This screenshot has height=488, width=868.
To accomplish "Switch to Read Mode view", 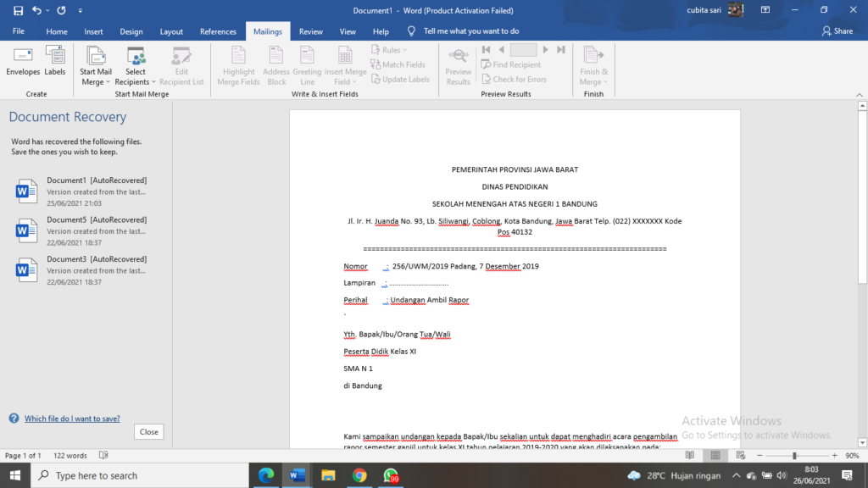I will pos(690,455).
